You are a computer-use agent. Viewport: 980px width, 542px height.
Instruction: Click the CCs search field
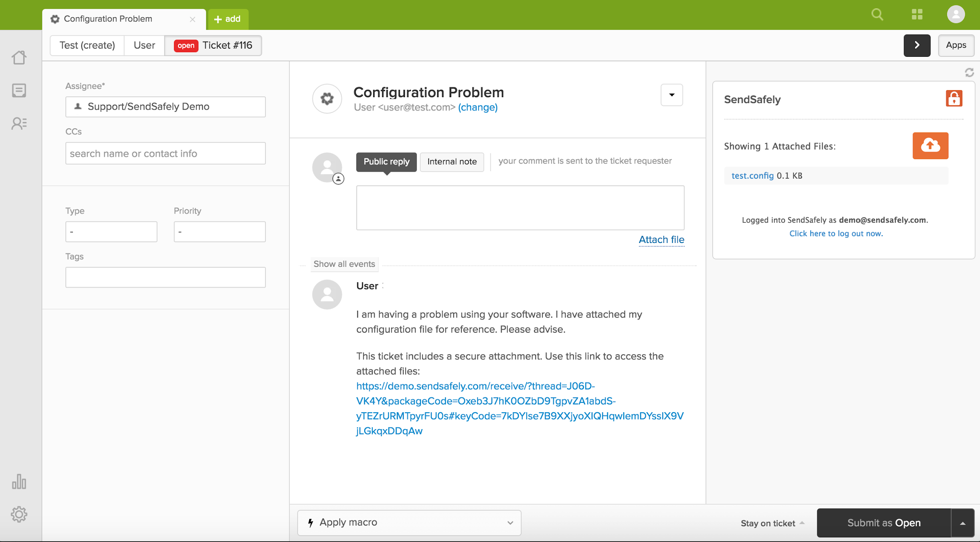165,153
